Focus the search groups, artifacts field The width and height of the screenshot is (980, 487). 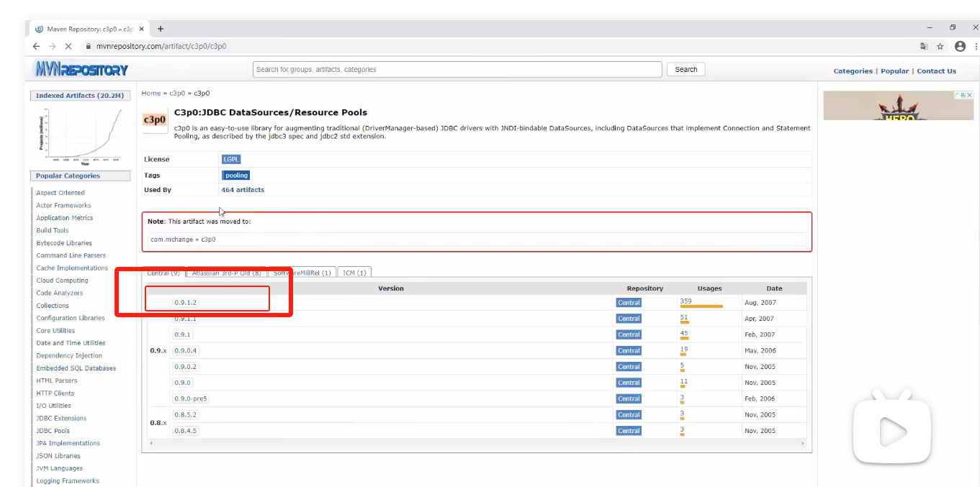(457, 70)
